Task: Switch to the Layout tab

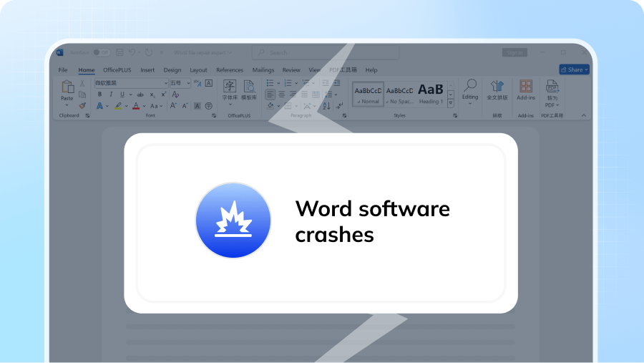Action: (x=198, y=70)
